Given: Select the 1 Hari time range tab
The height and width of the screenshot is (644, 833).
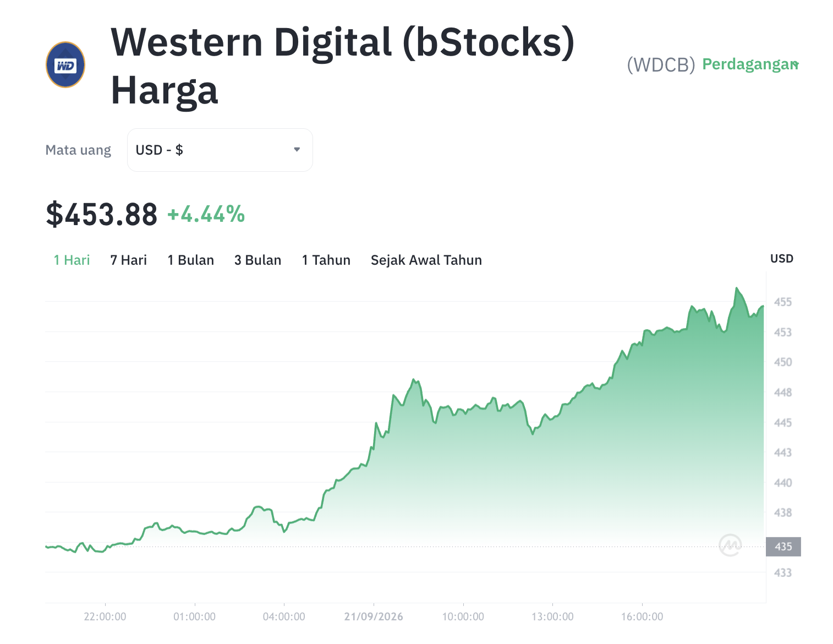Looking at the screenshot, I should (x=72, y=260).
